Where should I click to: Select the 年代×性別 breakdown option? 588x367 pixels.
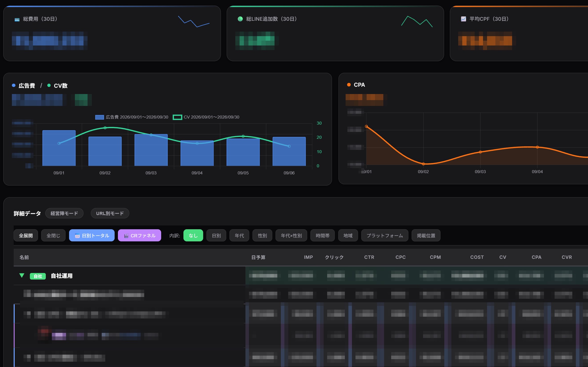[x=291, y=236]
